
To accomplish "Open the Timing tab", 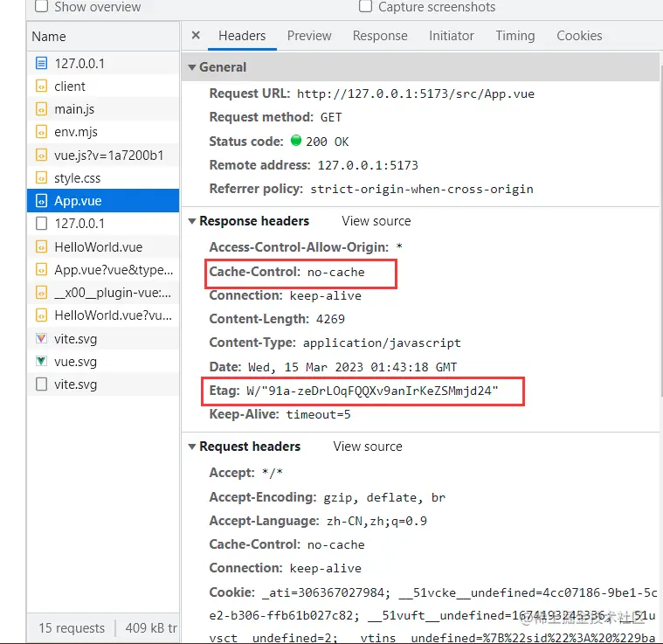I will coord(515,36).
